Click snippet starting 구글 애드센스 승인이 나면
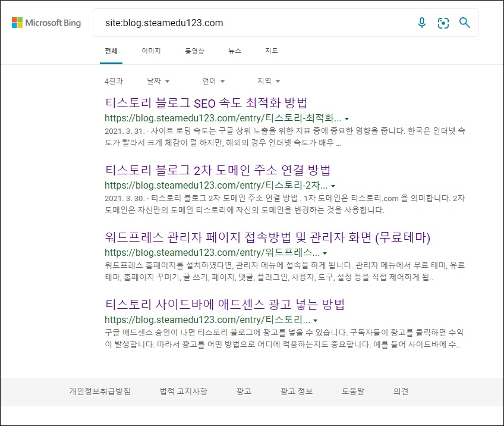Screen dimensions: 504x426 (x=284, y=339)
